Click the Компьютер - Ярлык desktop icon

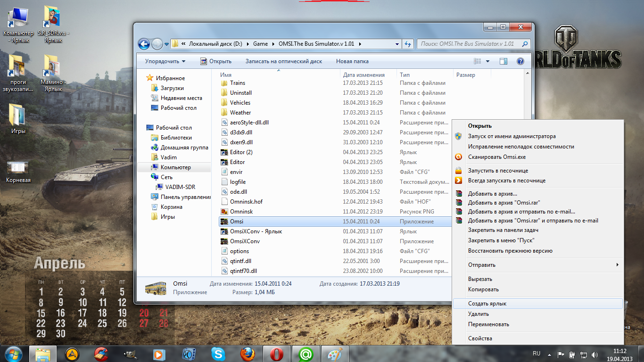pyautogui.click(x=18, y=25)
